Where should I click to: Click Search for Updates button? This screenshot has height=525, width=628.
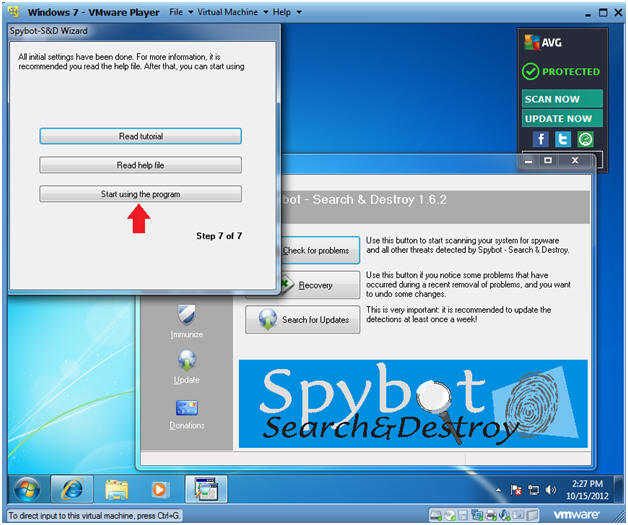coord(303,320)
